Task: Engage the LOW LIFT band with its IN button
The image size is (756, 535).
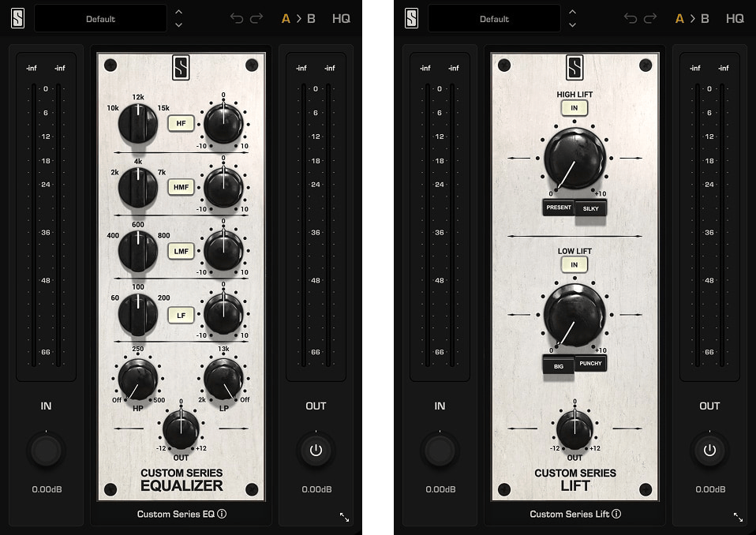Action: (574, 264)
